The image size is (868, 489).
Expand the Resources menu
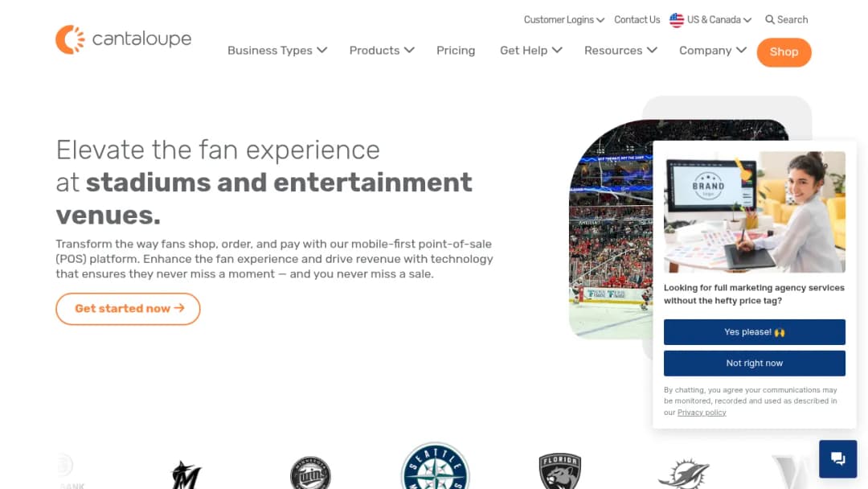click(x=620, y=51)
